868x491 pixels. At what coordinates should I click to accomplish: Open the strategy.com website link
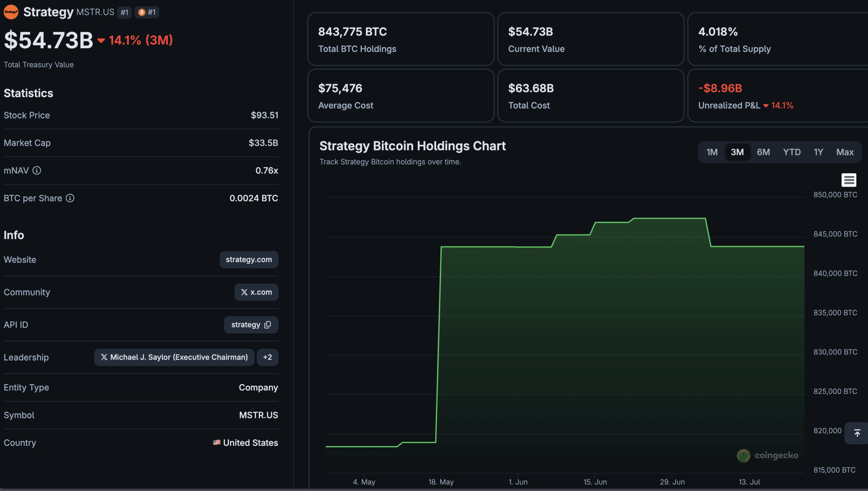(249, 260)
